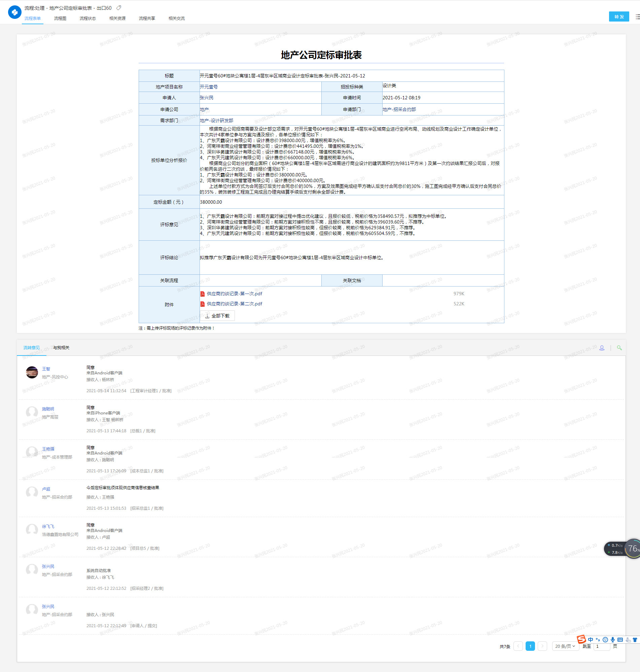Expand the 20 条/页 page size dropdown

(x=565, y=646)
